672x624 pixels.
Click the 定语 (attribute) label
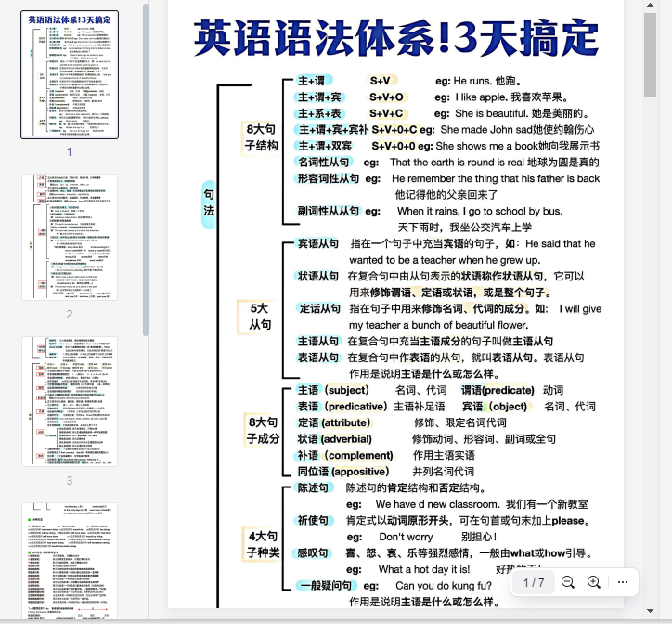pos(334,422)
